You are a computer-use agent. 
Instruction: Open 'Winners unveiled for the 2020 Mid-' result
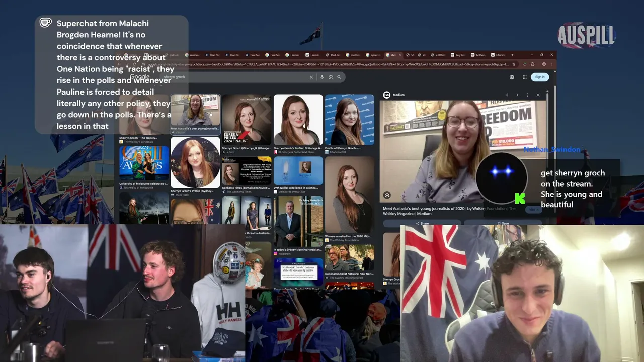point(349,236)
